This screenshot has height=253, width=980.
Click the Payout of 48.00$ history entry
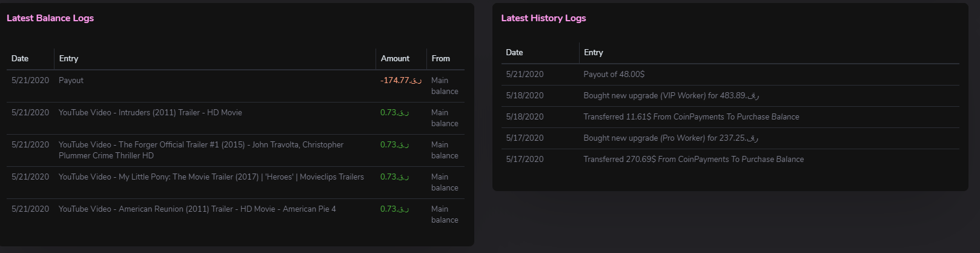[x=614, y=74]
